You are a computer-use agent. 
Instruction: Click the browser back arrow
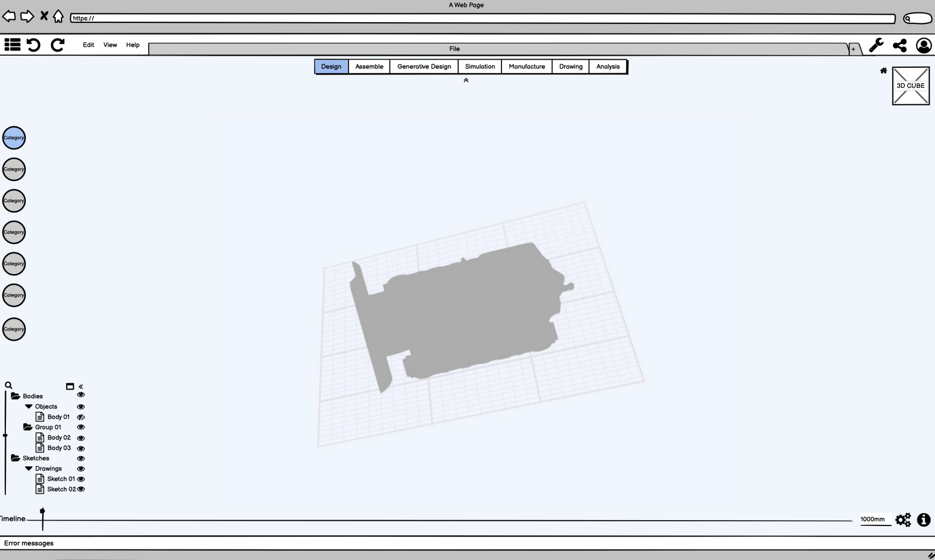coord(9,16)
